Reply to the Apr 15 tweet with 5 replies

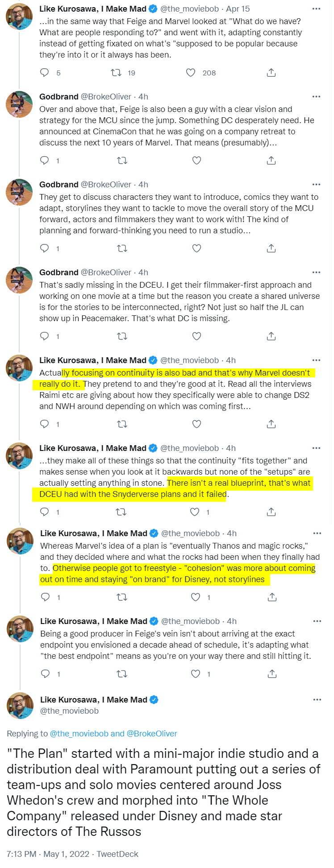tap(45, 73)
